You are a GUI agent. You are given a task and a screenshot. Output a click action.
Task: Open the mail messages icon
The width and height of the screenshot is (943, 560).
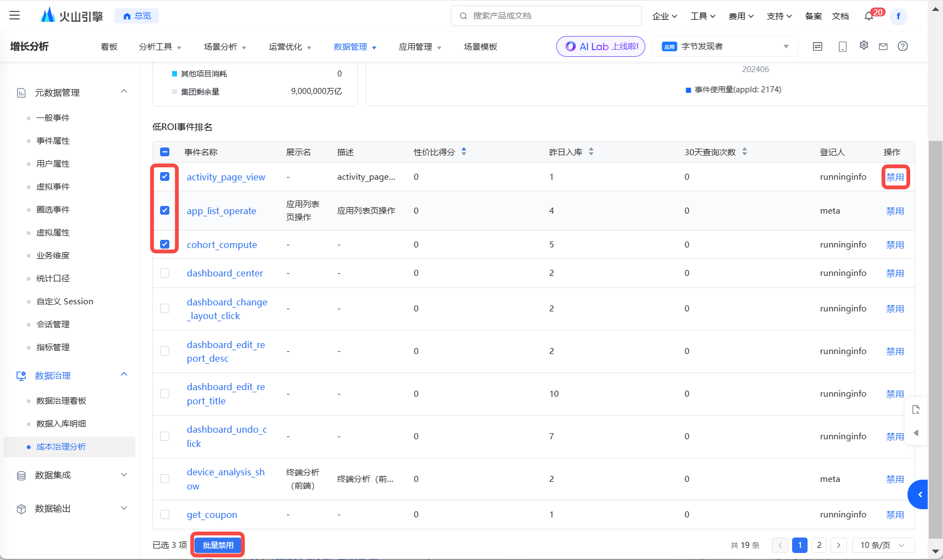point(883,46)
